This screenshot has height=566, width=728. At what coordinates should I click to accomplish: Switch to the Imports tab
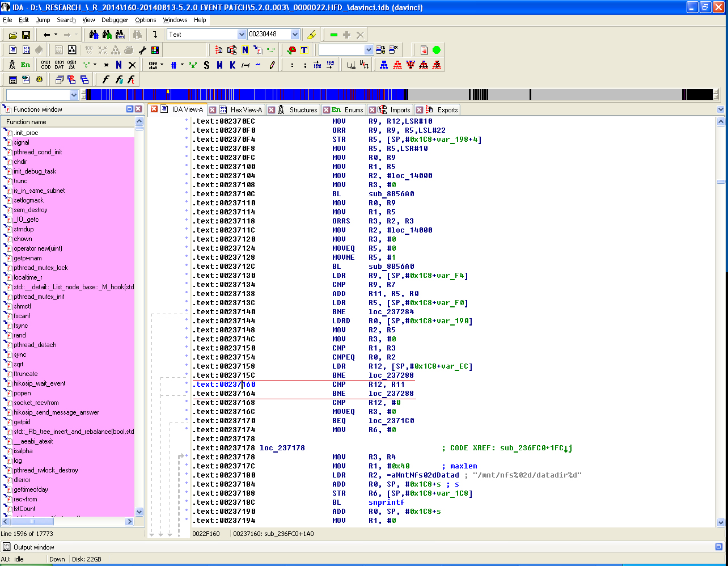coord(400,110)
